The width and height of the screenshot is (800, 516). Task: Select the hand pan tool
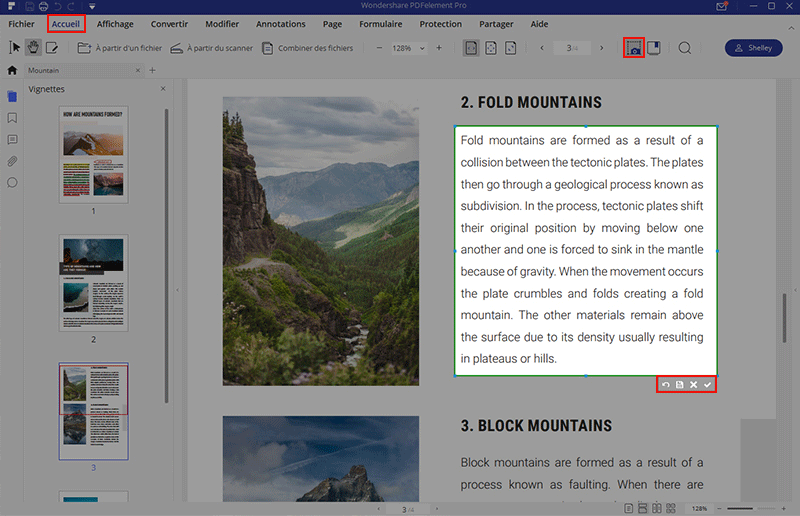[x=33, y=47]
